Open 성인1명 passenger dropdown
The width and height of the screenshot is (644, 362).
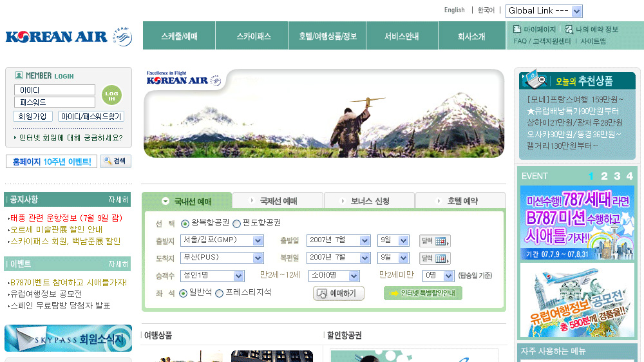pyautogui.click(x=213, y=276)
